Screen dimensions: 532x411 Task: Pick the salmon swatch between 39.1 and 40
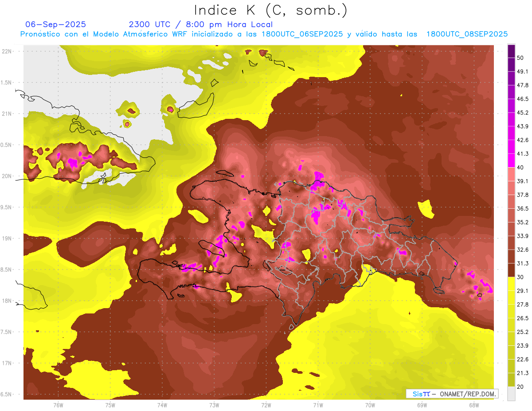click(x=511, y=173)
